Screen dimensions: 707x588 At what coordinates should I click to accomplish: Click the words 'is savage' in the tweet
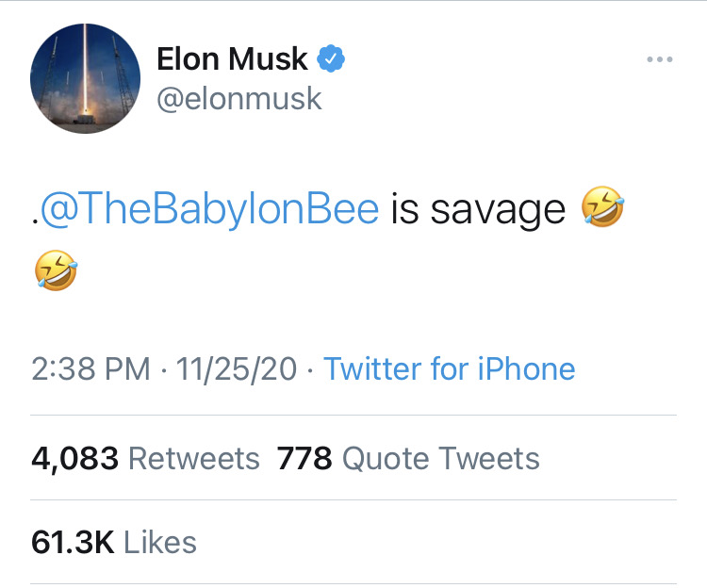[x=479, y=209]
